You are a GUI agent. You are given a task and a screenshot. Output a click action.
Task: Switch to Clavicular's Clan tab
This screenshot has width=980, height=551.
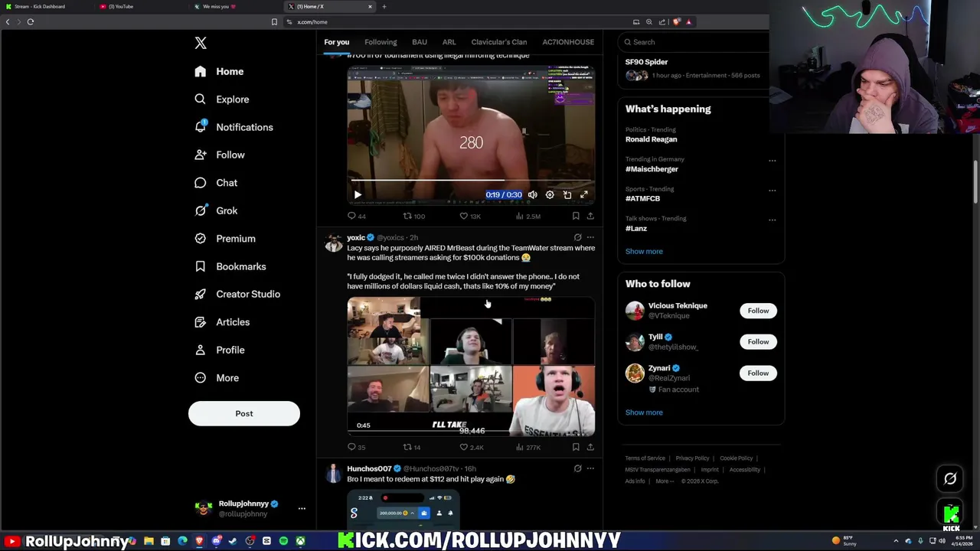[499, 42]
